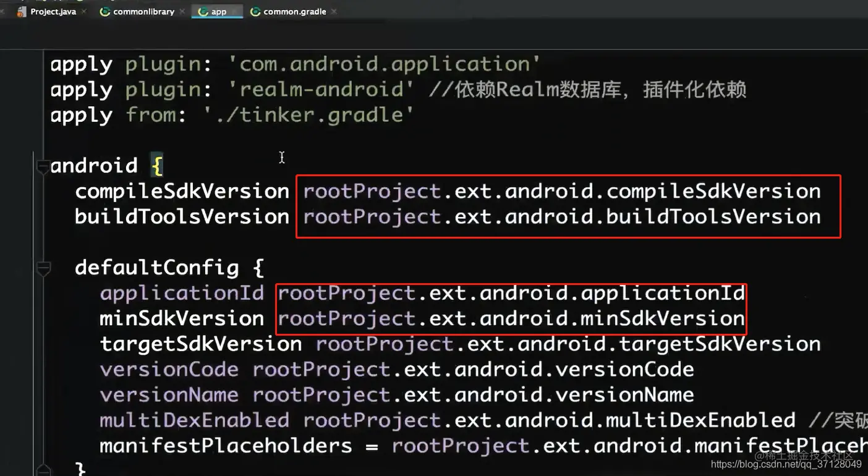Click the Gradle icon on common.gradle tab
This screenshot has height=476, width=868.
(255, 12)
